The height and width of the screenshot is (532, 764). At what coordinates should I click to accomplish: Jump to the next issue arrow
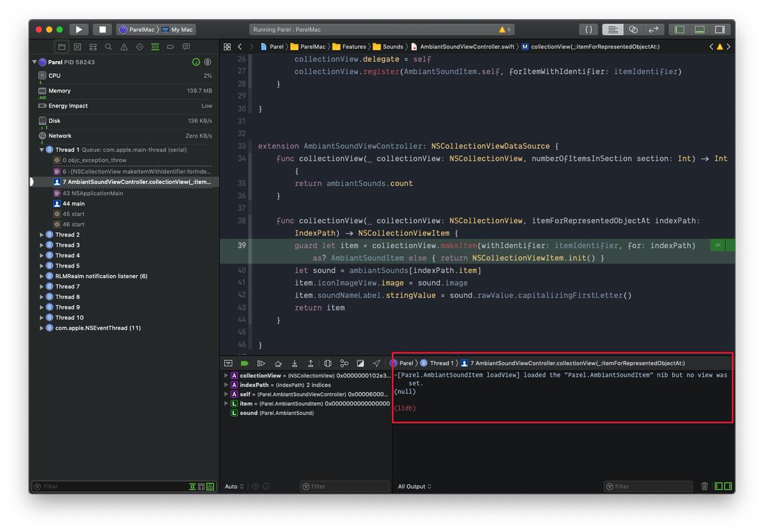click(728, 46)
